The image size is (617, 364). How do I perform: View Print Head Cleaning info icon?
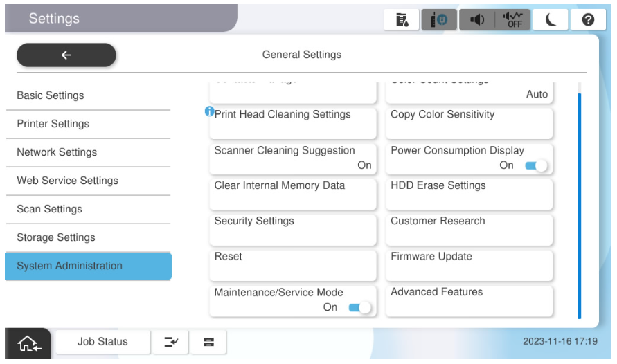[209, 113]
